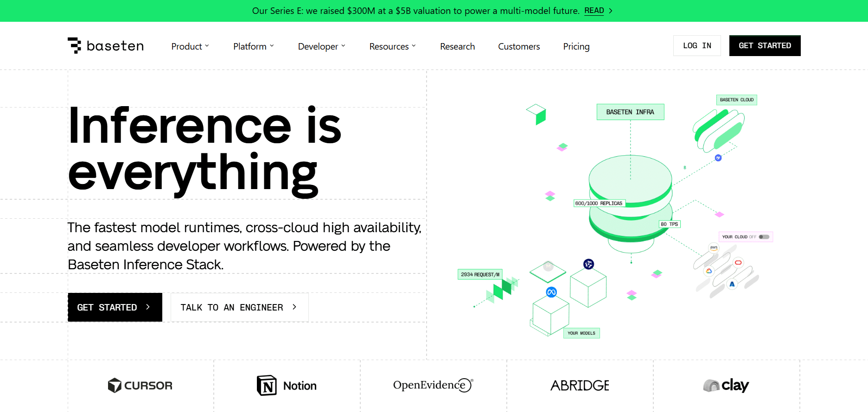Click GET STARTED in the header
The image size is (868, 412).
(765, 45)
